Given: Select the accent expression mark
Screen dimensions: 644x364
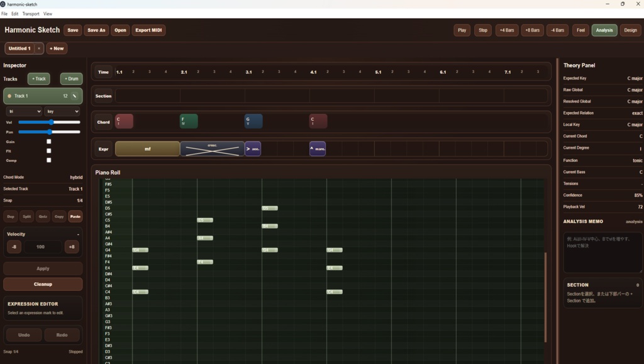Looking at the screenshot, I should click(x=253, y=149).
